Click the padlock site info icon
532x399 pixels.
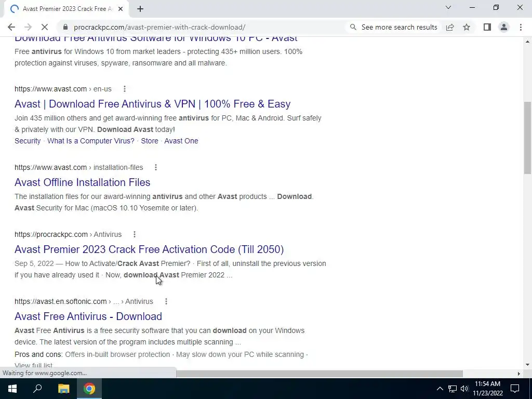point(65,27)
